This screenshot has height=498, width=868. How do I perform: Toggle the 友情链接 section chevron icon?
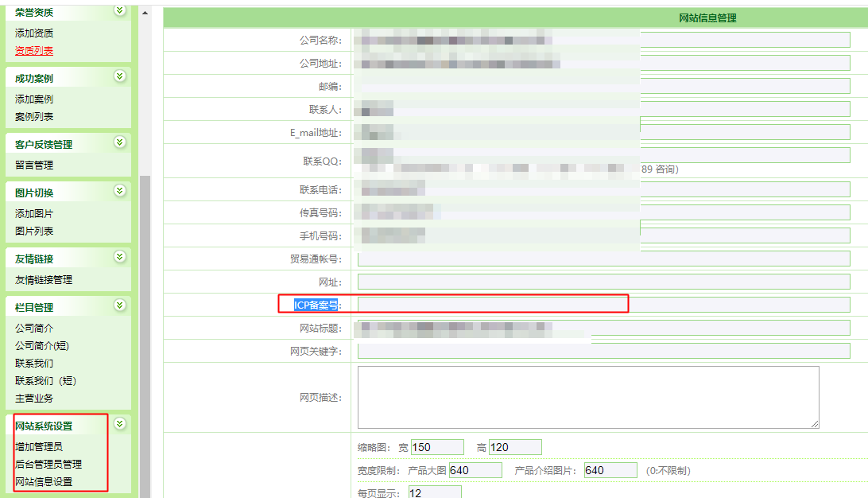coord(120,257)
